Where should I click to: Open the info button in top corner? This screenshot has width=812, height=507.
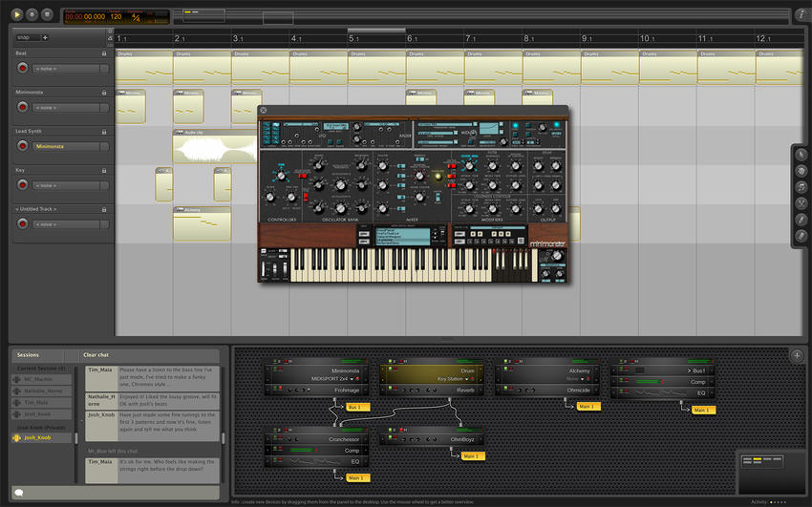click(801, 14)
